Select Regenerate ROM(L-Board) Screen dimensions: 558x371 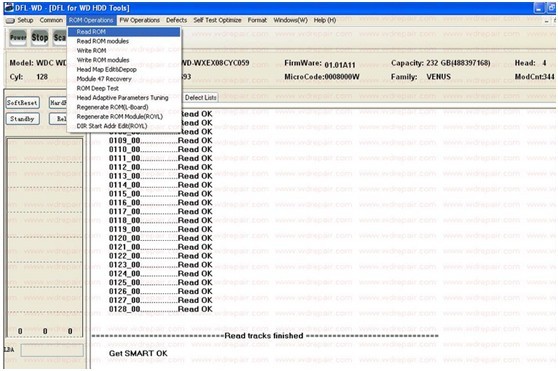pos(124,107)
